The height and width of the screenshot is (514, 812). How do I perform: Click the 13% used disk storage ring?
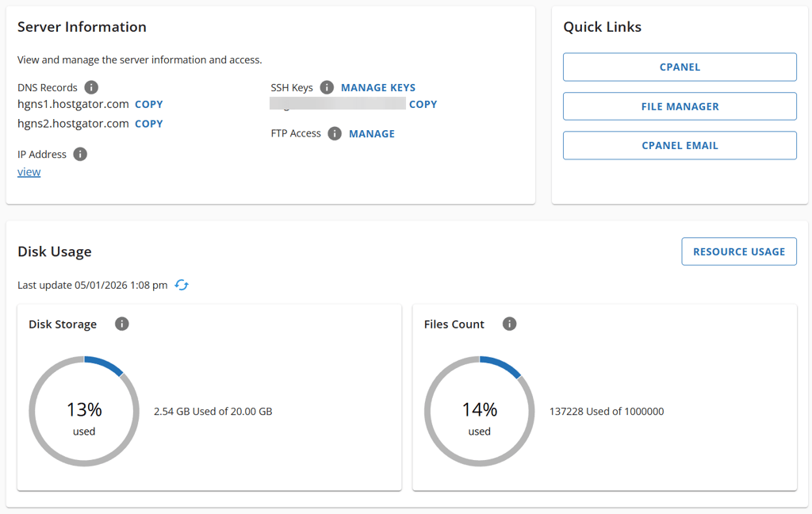84,412
